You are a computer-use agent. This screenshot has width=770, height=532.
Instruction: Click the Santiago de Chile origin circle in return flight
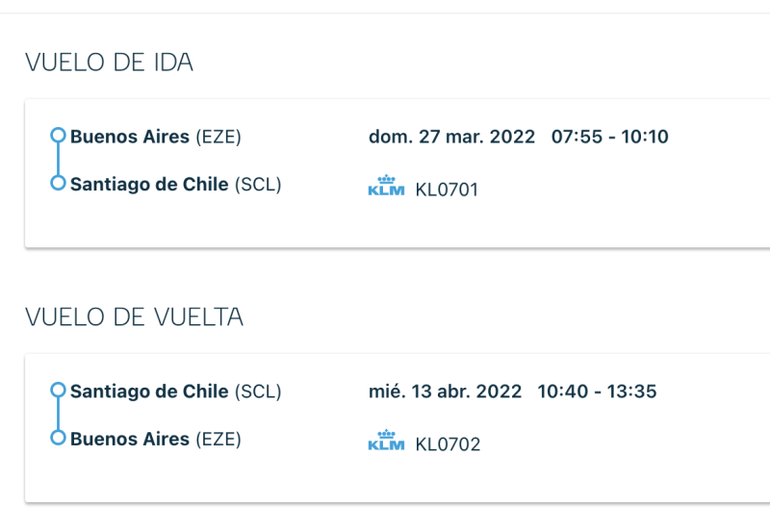(58, 390)
